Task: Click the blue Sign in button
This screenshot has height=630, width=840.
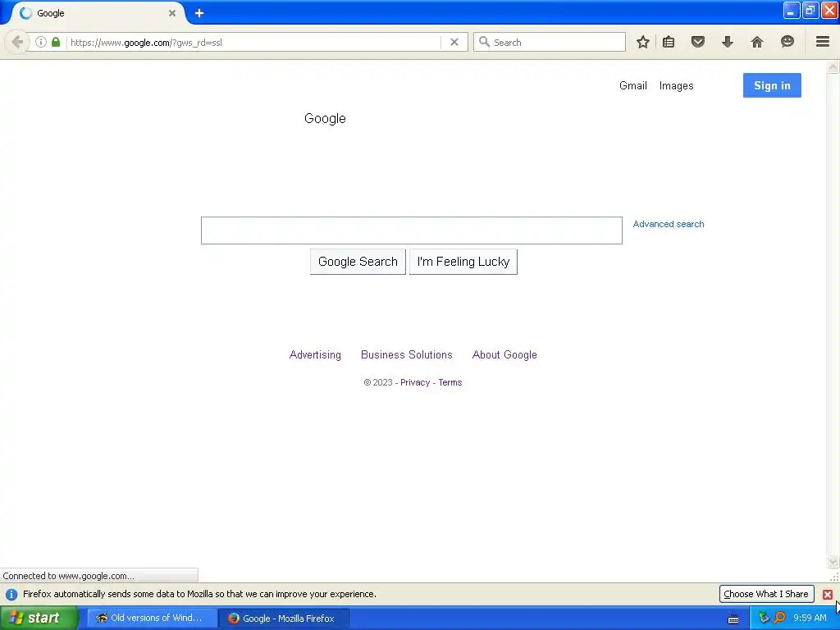Action: 772,85
